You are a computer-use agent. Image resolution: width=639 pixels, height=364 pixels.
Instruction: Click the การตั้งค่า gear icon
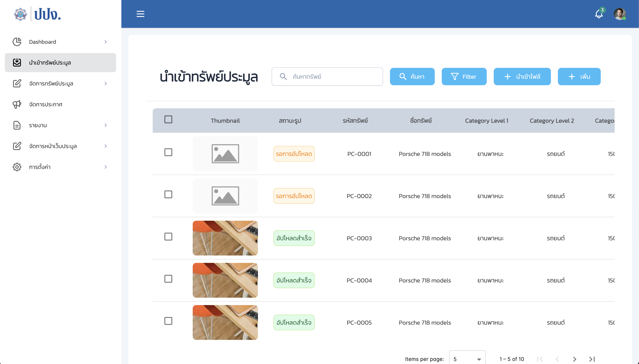pos(17,167)
